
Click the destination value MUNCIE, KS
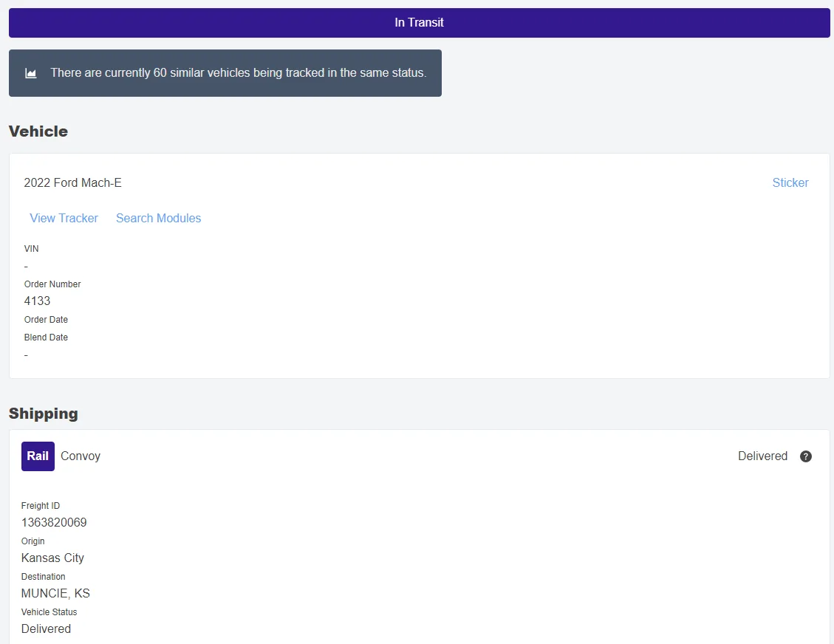(x=55, y=593)
